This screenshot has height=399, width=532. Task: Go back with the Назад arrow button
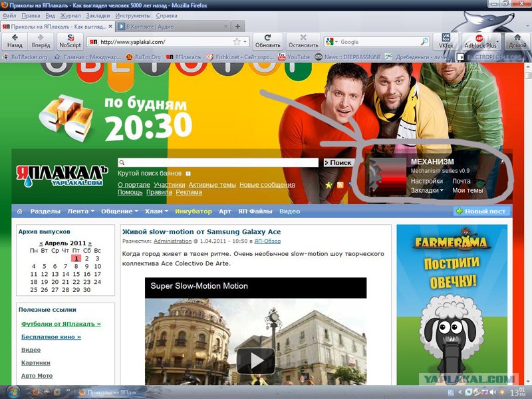coord(15,41)
